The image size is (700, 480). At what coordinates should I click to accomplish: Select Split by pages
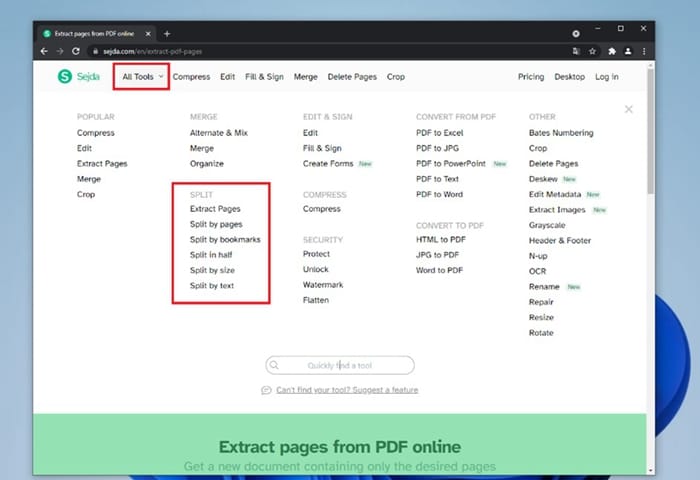pyautogui.click(x=216, y=224)
